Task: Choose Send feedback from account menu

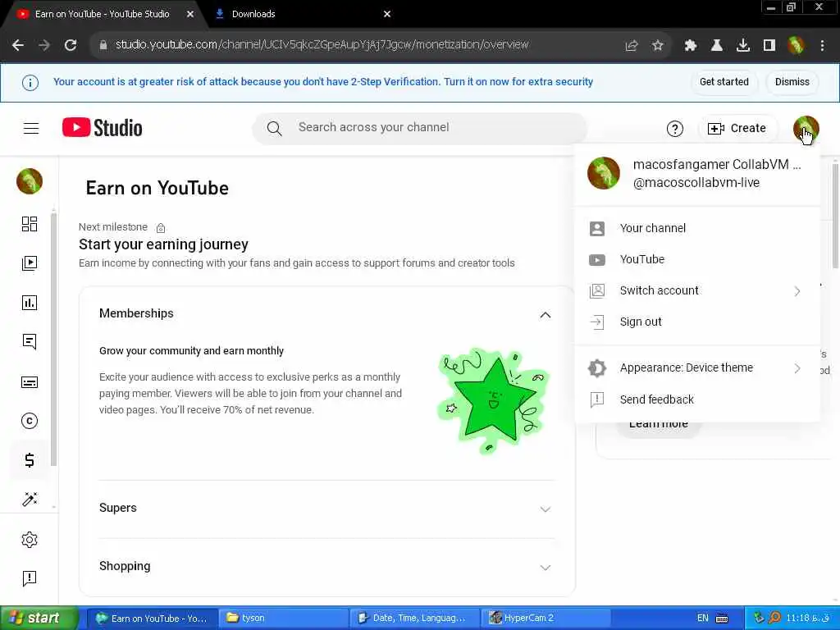Action: 697,399
